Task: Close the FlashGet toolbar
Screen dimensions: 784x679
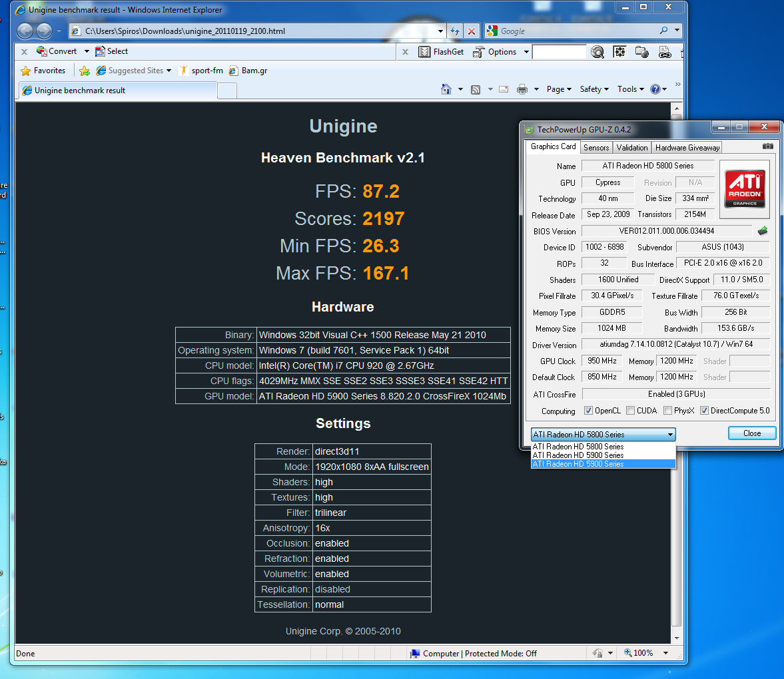Action: 406,51
